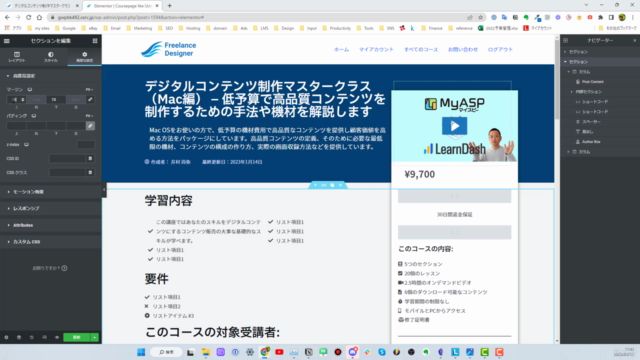Viewport: 640px width, 360px height.
Task: Open the マージン PX unit dropdown
Action: pyautogui.click(x=89, y=89)
